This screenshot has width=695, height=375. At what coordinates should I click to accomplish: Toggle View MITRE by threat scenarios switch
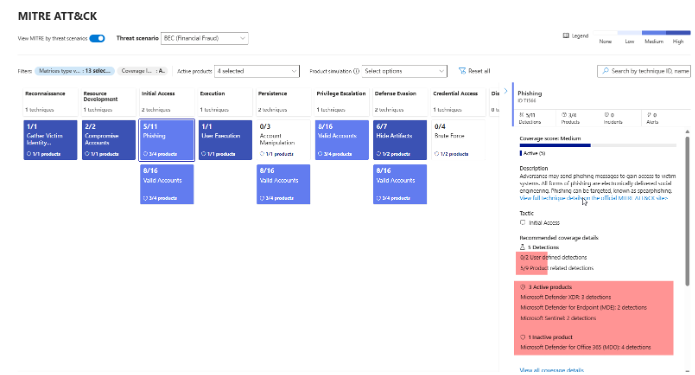[x=97, y=39]
